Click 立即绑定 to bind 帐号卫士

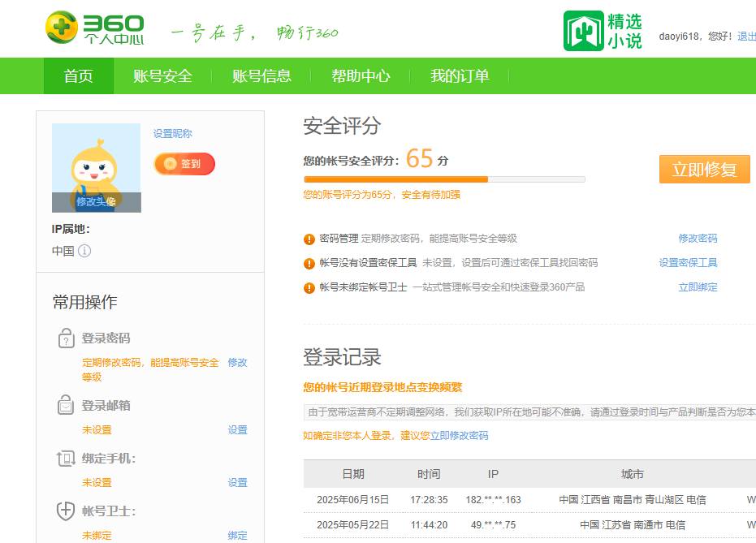point(698,287)
